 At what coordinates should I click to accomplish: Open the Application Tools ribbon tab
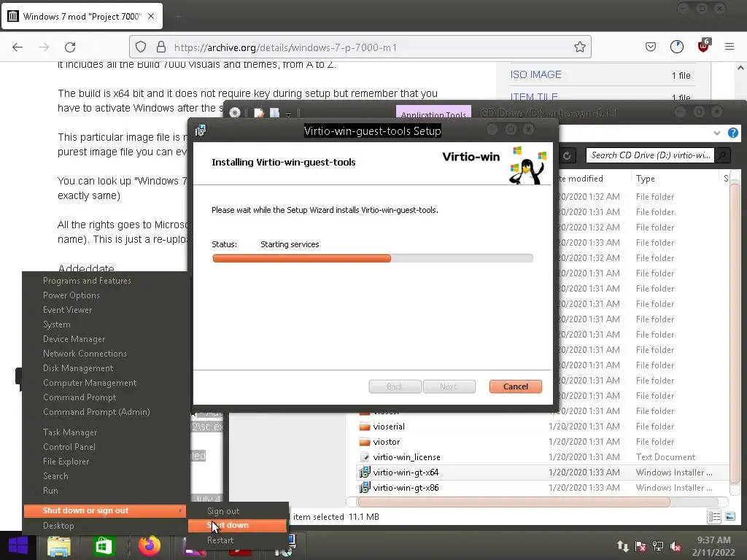pos(433,112)
